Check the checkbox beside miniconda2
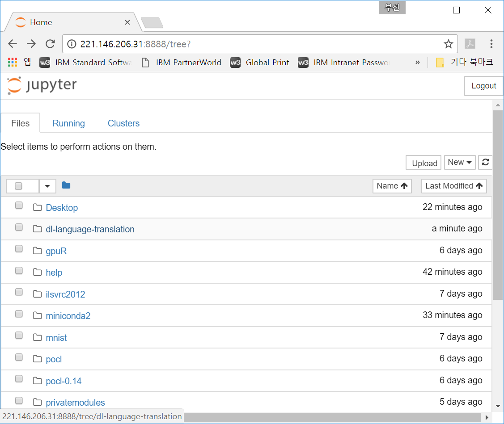The width and height of the screenshot is (504, 424). coord(18,314)
